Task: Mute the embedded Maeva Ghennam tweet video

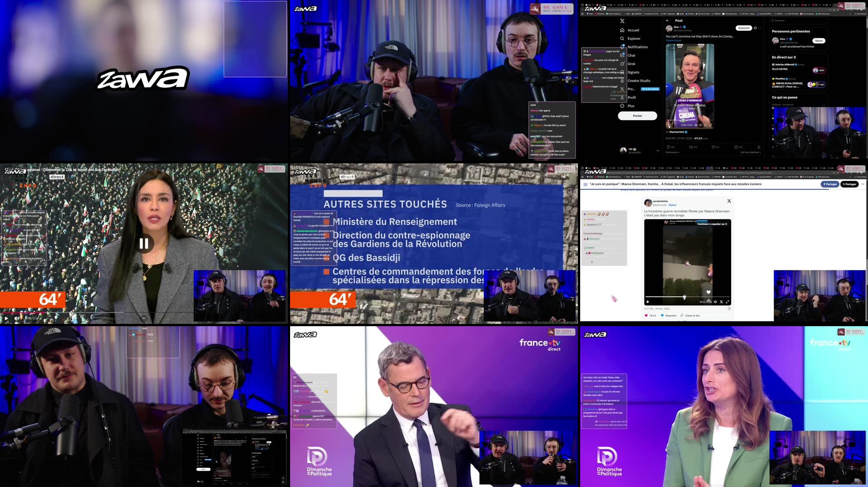Action: coord(716,302)
